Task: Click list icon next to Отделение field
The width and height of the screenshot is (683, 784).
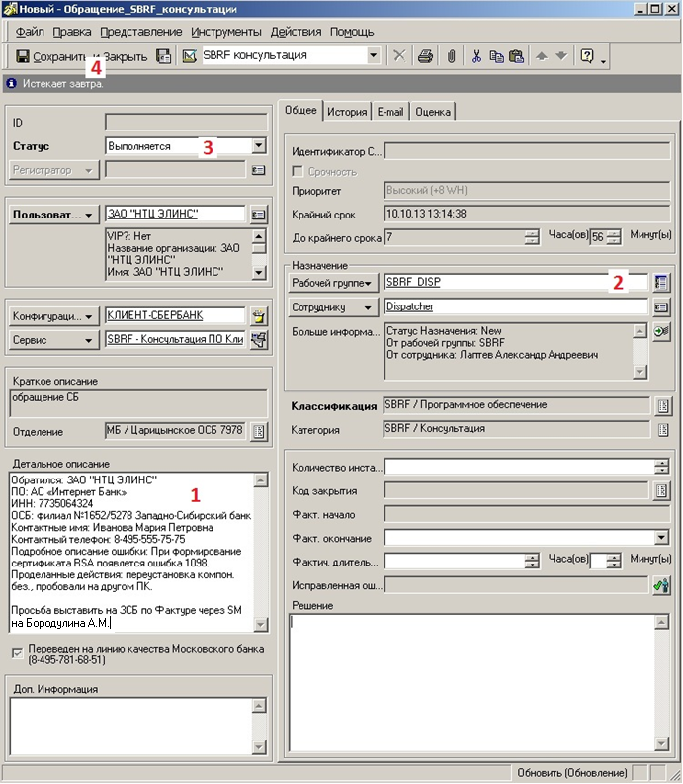Action: (259, 431)
